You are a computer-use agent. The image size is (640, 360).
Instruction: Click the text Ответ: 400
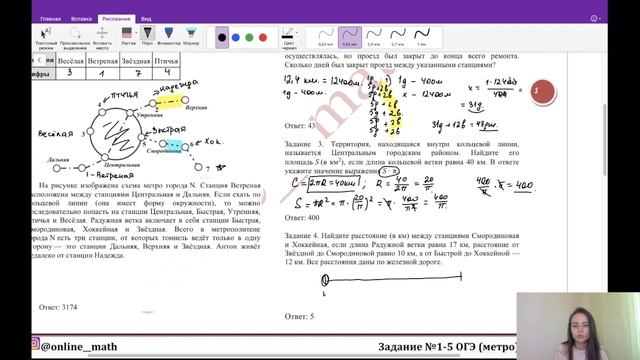302,218
